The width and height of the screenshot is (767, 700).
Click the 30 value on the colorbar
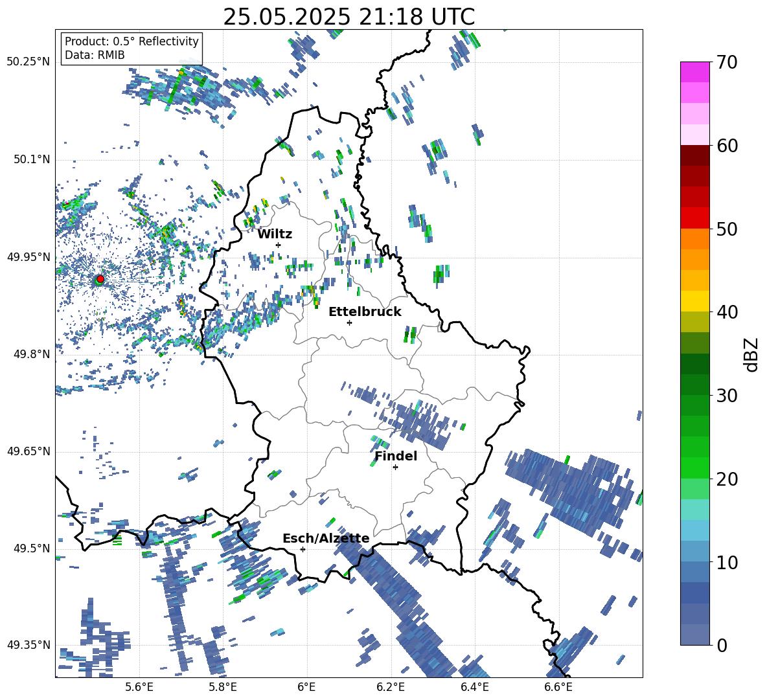[726, 396]
